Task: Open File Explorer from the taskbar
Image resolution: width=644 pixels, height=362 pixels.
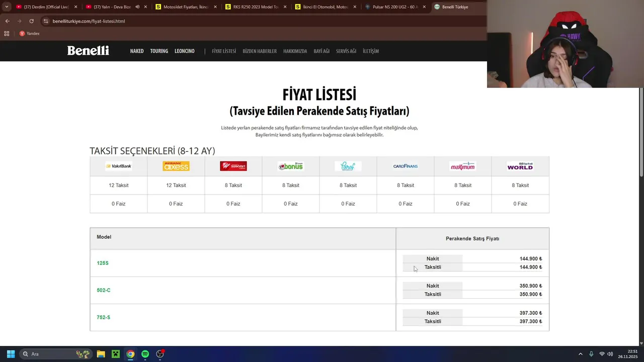Action: (101, 354)
